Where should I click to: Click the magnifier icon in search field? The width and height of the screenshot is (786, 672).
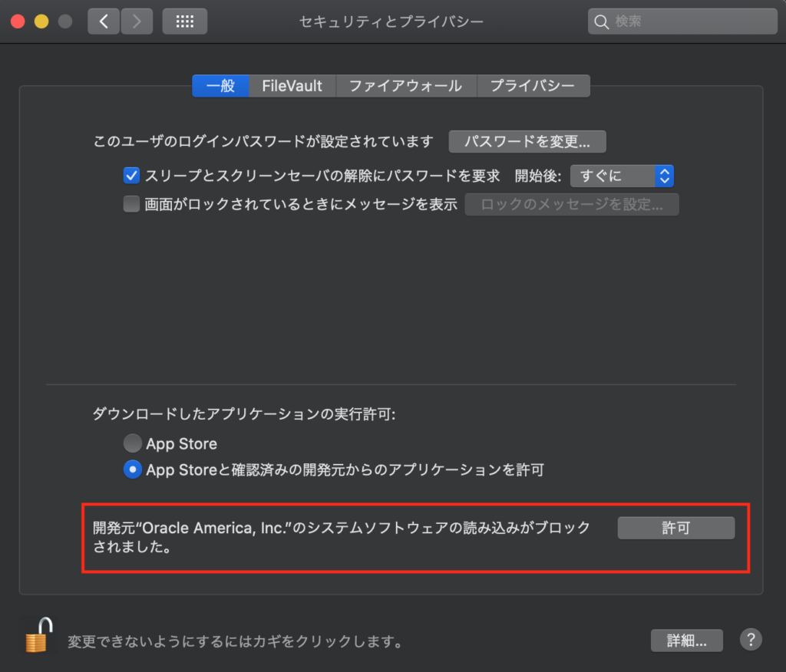[x=601, y=21]
